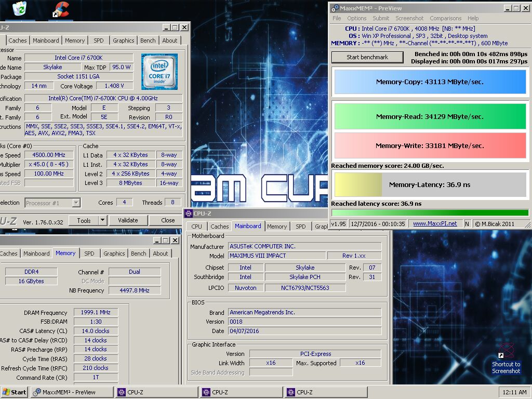The width and height of the screenshot is (532, 399).
Task: Select the first CPU-Z taskbar button
Action: coord(157,392)
